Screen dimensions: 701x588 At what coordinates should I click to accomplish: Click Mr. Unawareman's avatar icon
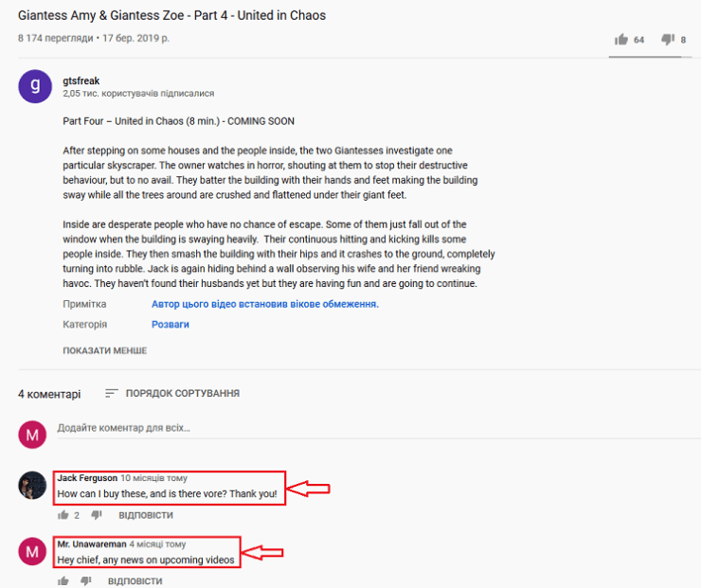pos(32,552)
